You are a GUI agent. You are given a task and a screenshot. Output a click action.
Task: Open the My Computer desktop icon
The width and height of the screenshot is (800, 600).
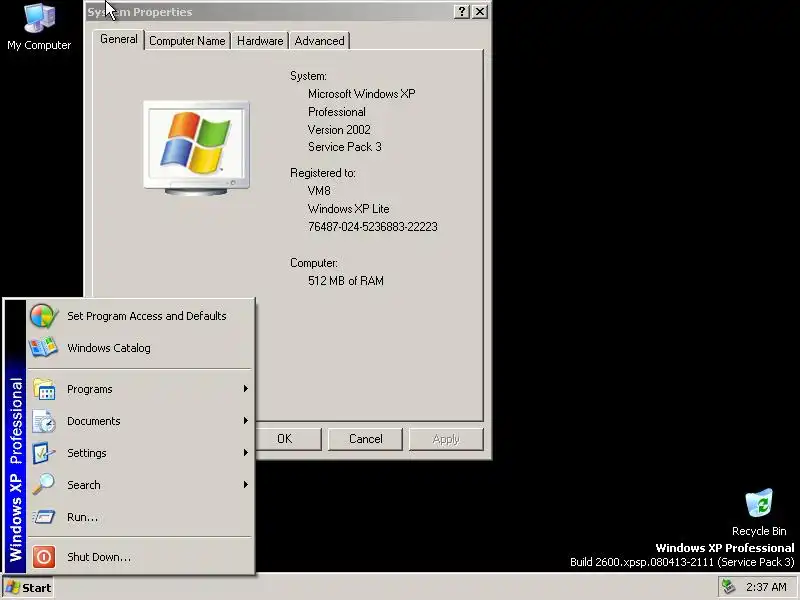39,27
